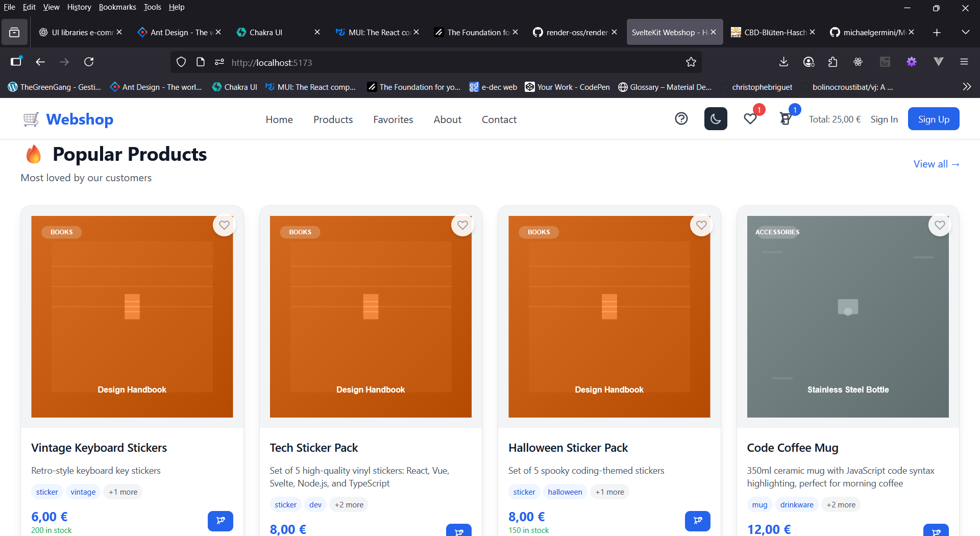Click the drinkware tag chip
The height and width of the screenshot is (536, 980).
coord(797,505)
